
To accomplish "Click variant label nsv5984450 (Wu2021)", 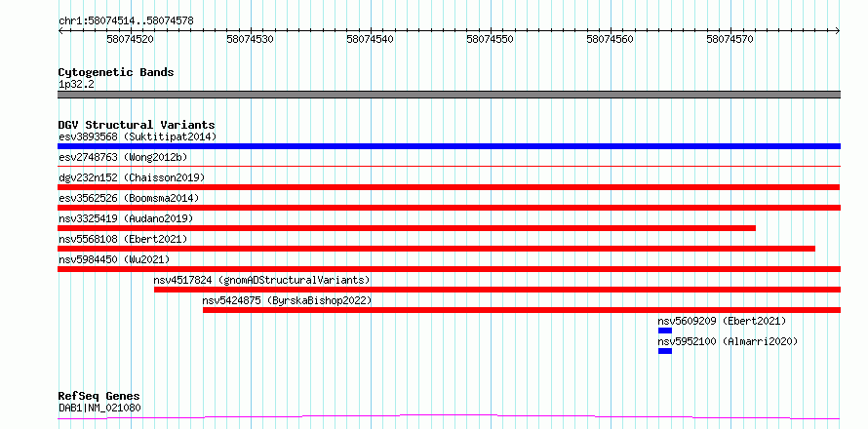I will pos(114,259).
